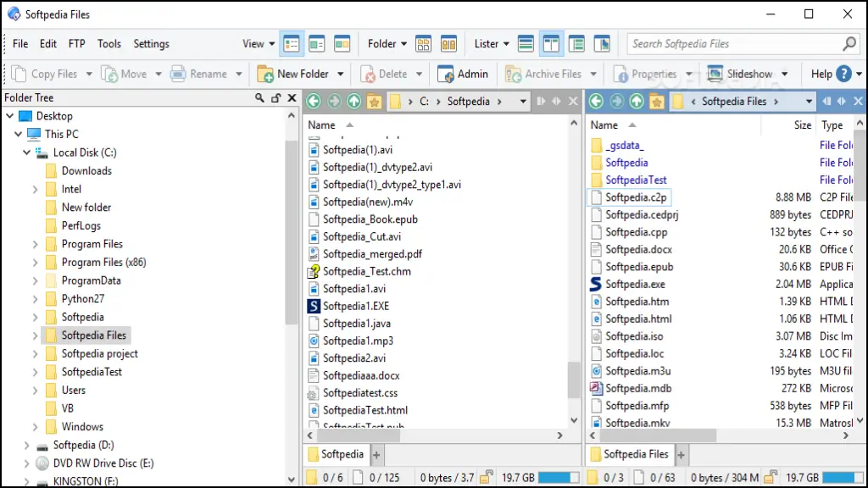Open the Archive Files dropdown arrow
This screenshot has height=488, width=868.
coord(593,75)
